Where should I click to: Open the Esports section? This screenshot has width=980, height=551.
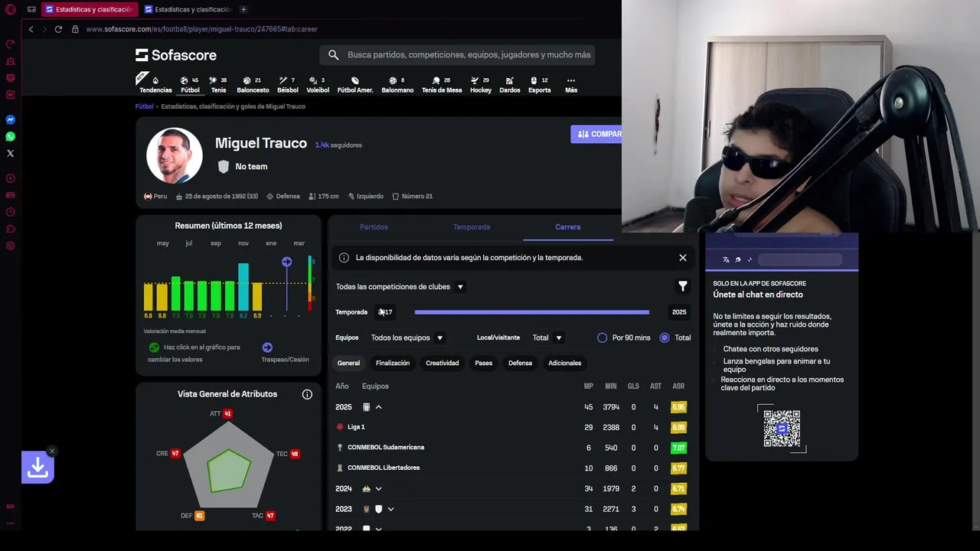point(540,84)
